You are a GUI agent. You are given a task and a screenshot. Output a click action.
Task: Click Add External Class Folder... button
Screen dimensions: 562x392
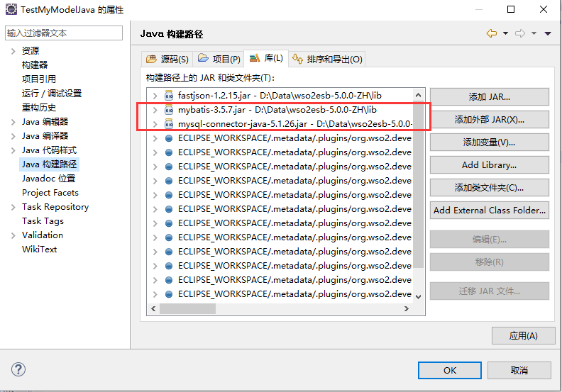tap(489, 210)
